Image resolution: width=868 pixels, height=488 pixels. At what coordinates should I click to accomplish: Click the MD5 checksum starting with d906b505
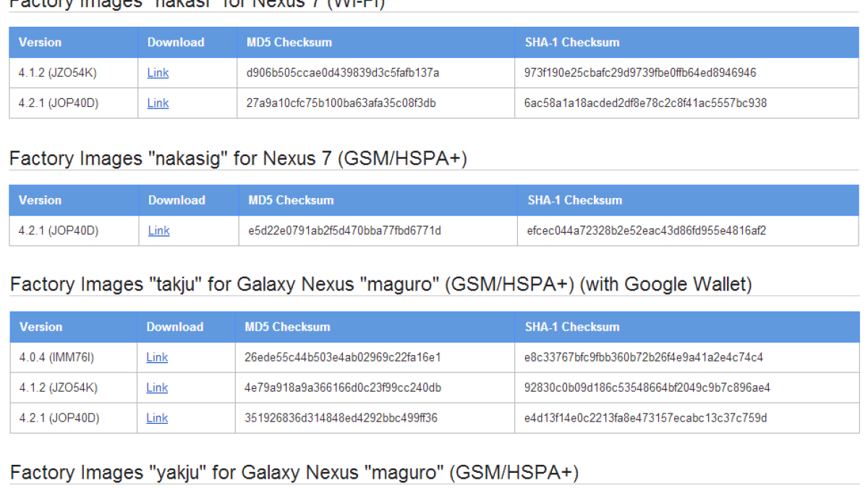[x=343, y=73]
